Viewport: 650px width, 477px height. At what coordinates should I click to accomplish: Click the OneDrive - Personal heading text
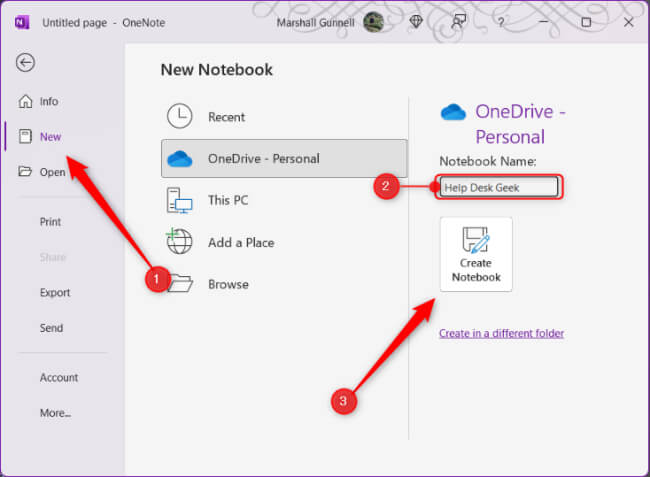[x=520, y=124]
